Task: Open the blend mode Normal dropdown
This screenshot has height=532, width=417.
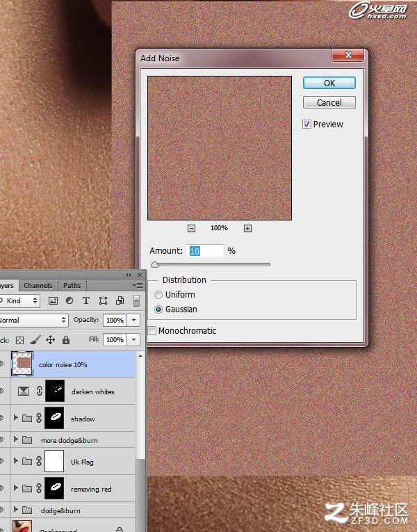Action: tap(33, 321)
